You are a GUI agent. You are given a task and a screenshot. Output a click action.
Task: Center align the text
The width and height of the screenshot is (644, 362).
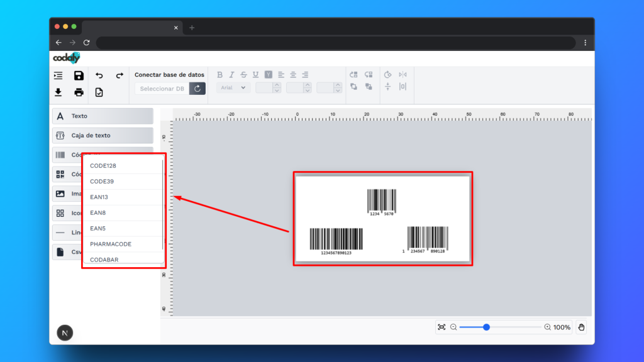pyautogui.click(x=293, y=75)
